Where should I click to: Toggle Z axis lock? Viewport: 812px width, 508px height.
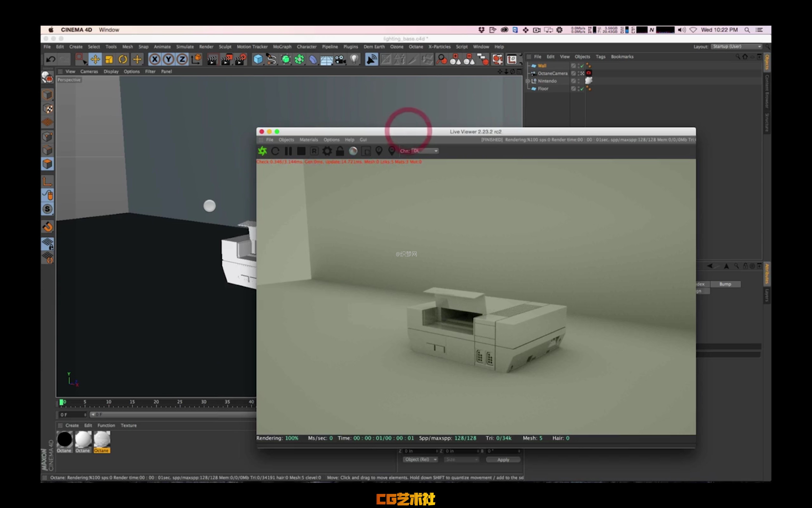[182, 60]
